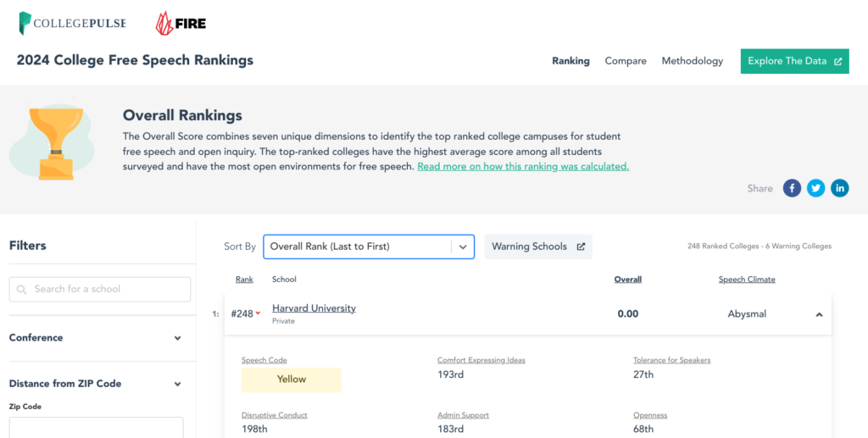868x438 pixels.
Task: Collapse the Conference filter section
Action: [x=177, y=338]
